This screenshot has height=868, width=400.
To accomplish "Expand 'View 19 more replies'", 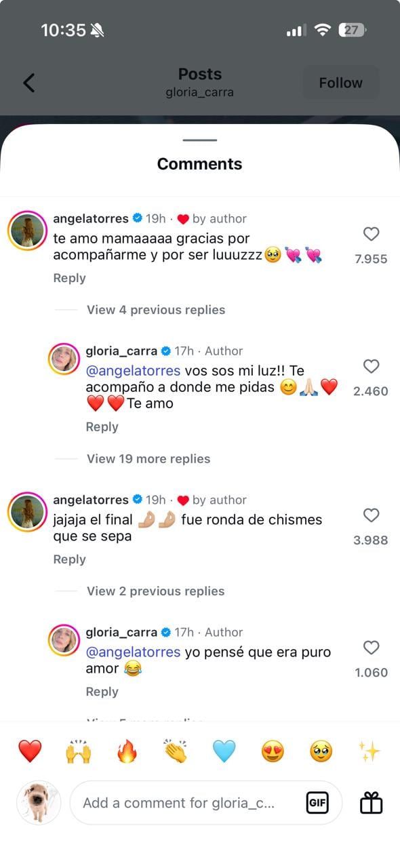I will (148, 458).
